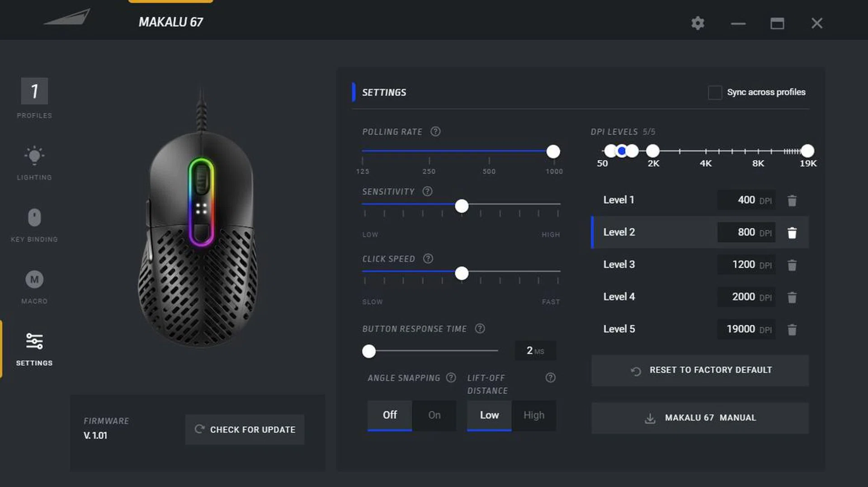Open app settings gear icon
Image resolution: width=868 pixels, height=487 pixels.
point(698,23)
